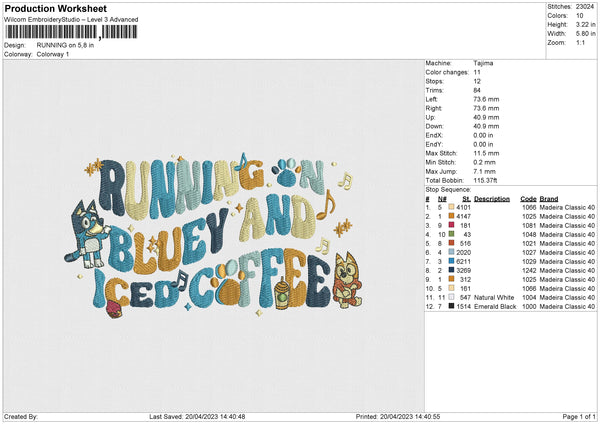The image size is (600, 424).
Task: Click thread code 1081 in stop 3
Action: (x=529, y=225)
